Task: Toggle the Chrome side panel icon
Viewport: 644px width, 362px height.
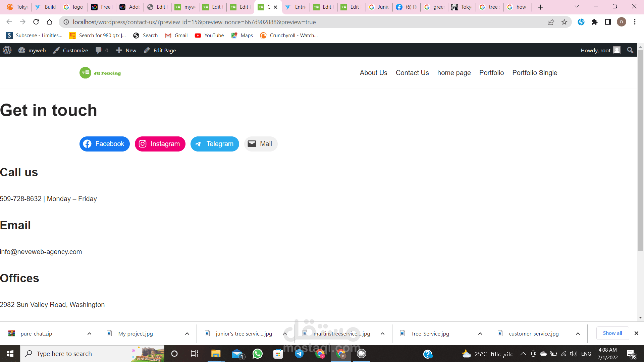Action: 608,22
